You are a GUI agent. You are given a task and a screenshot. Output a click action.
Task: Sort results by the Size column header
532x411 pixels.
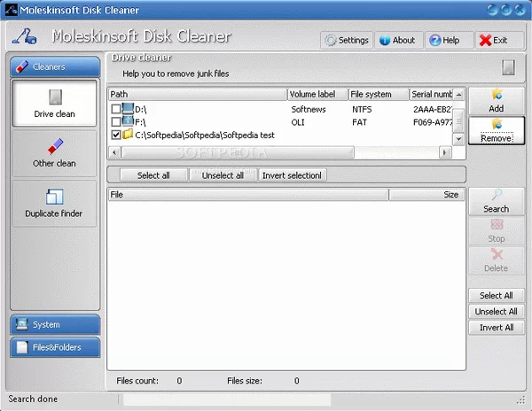pos(426,195)
